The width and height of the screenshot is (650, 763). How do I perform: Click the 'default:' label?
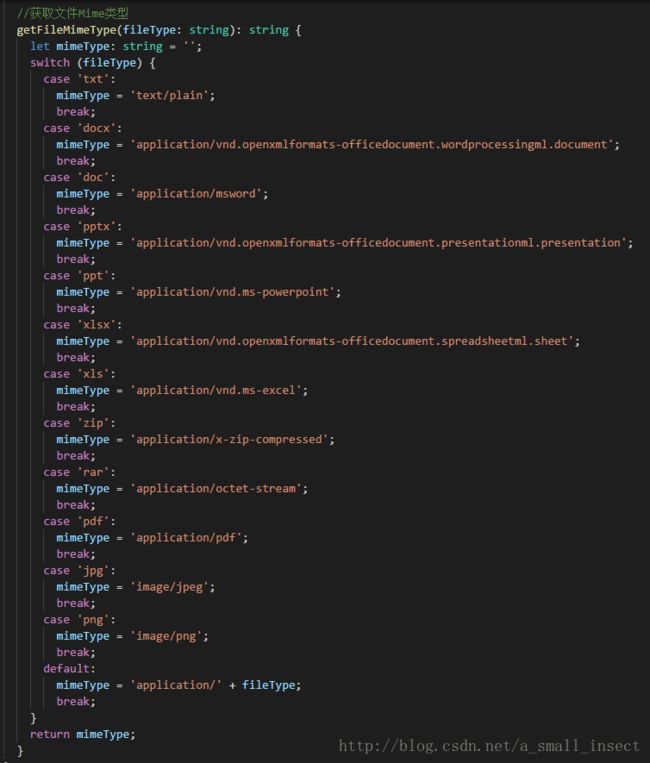tap(69, 669)
